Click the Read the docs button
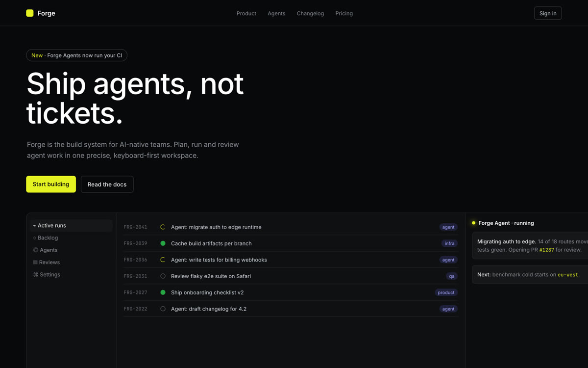This screenshot has width=588, height=368. click(x=107, y=184)
